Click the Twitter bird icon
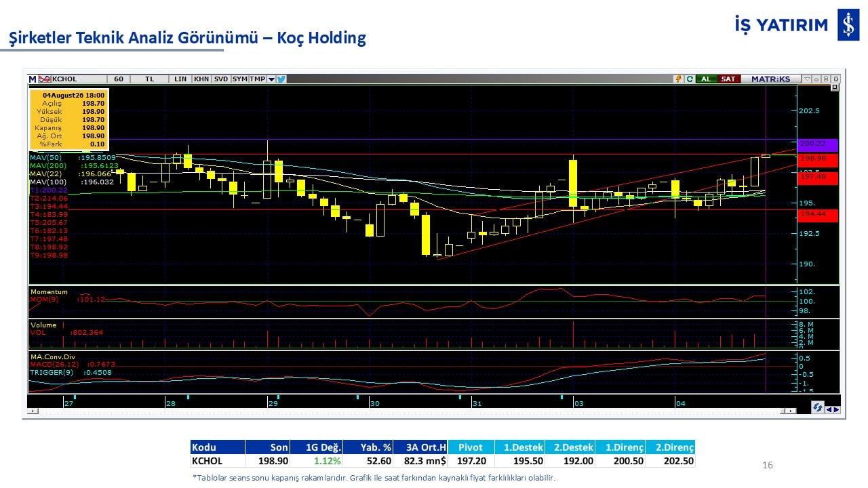868x488 pixels. tap(281, 79)
